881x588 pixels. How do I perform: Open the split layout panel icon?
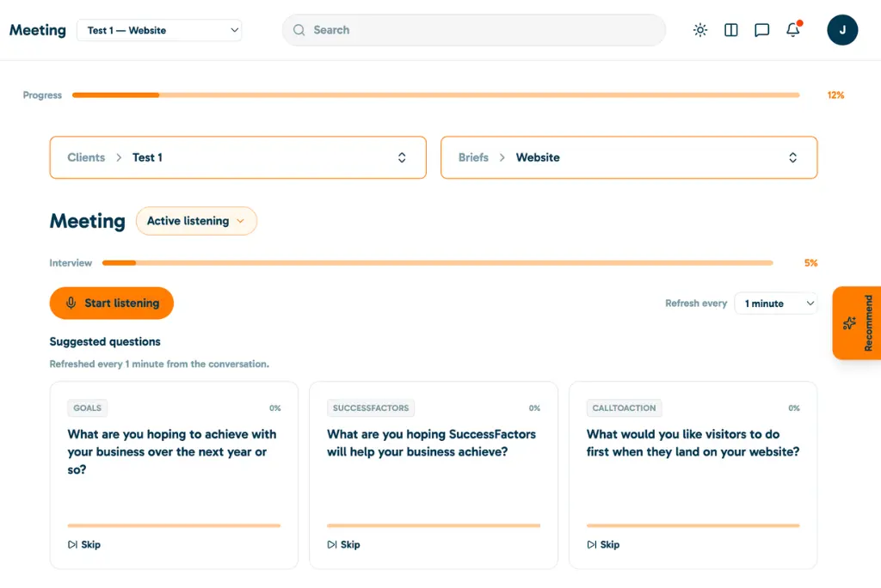(x=731, y=30)
